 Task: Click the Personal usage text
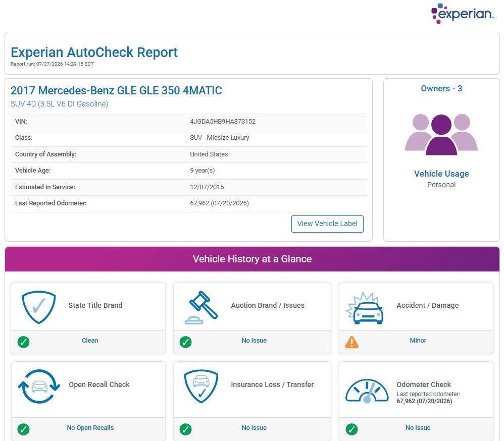pos(441,185)
